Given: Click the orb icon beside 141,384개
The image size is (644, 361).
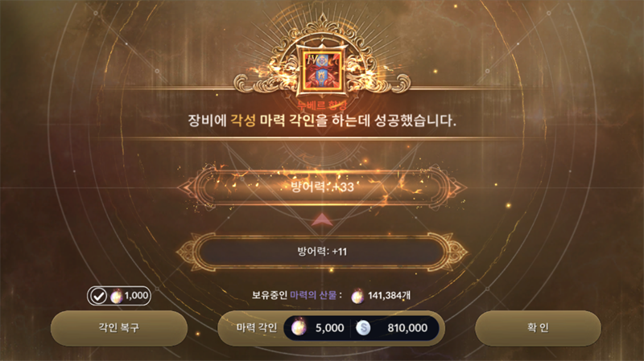Looking at the screenshot, I should point(357,296).
